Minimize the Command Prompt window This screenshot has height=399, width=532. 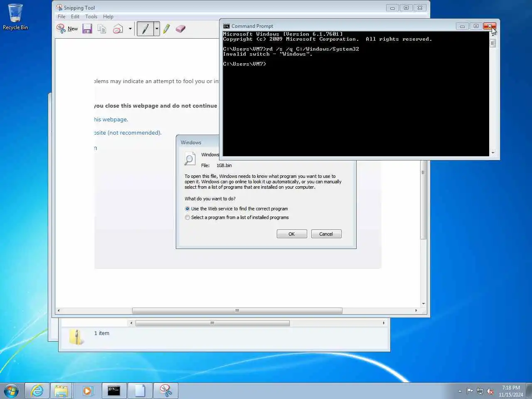click(462, 26)
